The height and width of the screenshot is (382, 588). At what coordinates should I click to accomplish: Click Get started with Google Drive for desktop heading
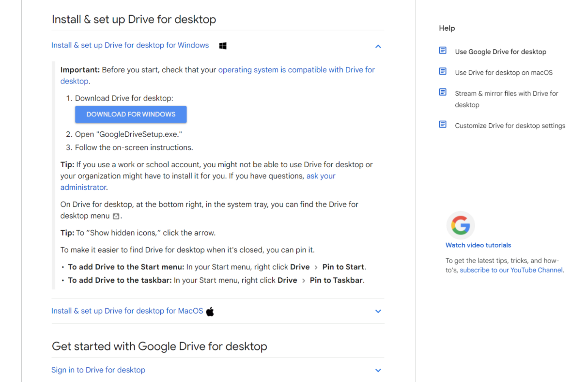click(159, 346)
